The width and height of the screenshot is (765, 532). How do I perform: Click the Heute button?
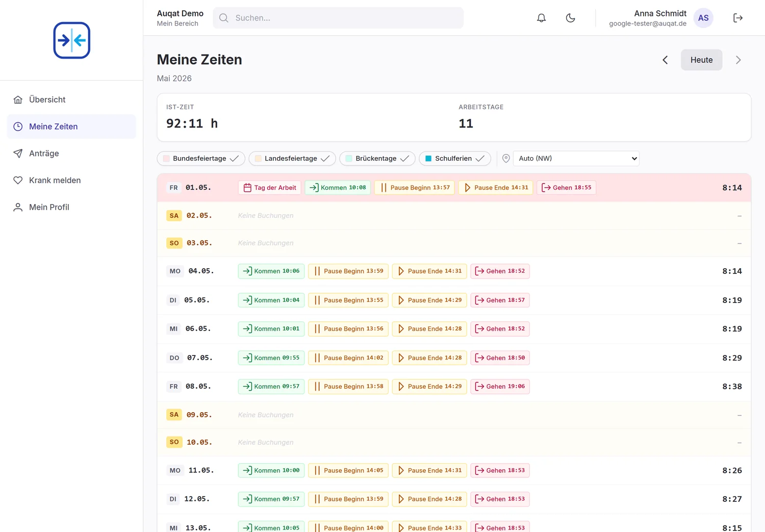(702, 60)
